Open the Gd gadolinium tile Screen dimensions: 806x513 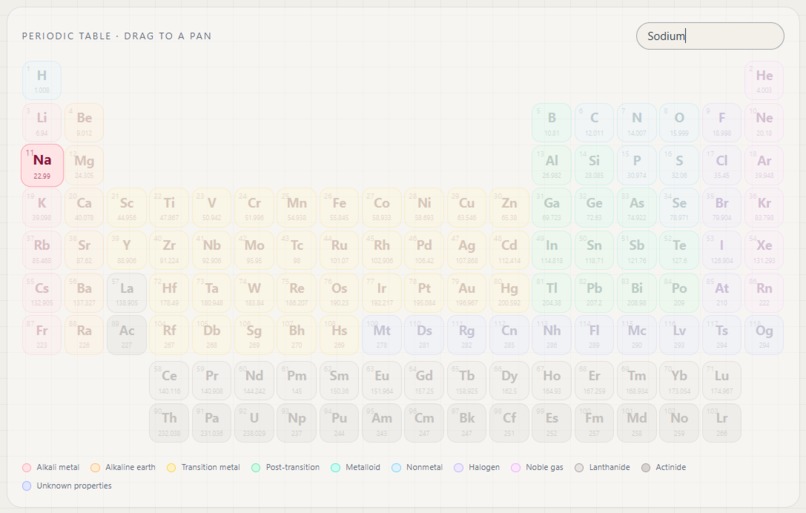click(x=424, y=380)
